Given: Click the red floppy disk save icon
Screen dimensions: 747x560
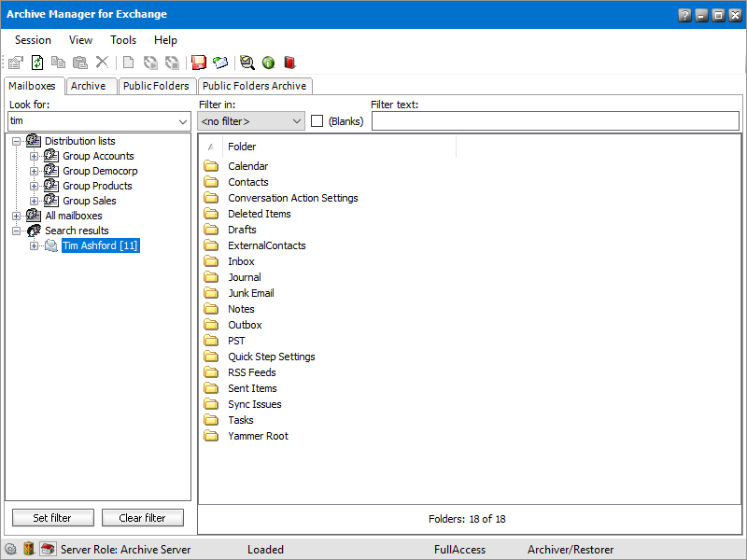Looking at the screenshot, I should point(198,63).
